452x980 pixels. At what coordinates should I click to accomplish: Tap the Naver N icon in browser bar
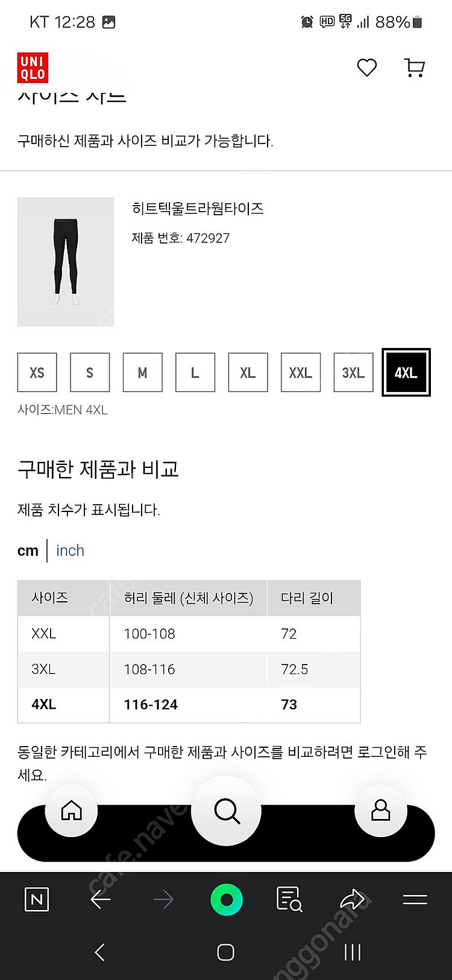pyautogui.click(x=36, y=899)
